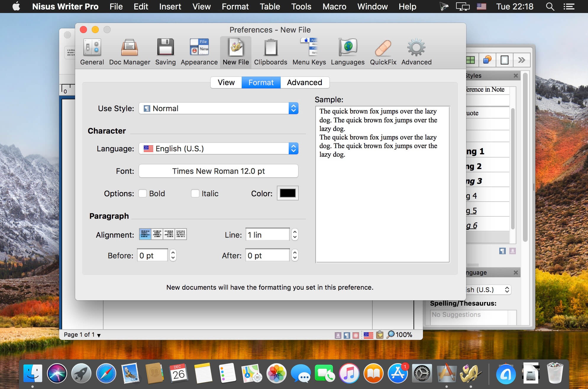The width and height of the screenshot is (588, 389).
Task: Enable the Italic text option
Action: [x=195, y=194]
